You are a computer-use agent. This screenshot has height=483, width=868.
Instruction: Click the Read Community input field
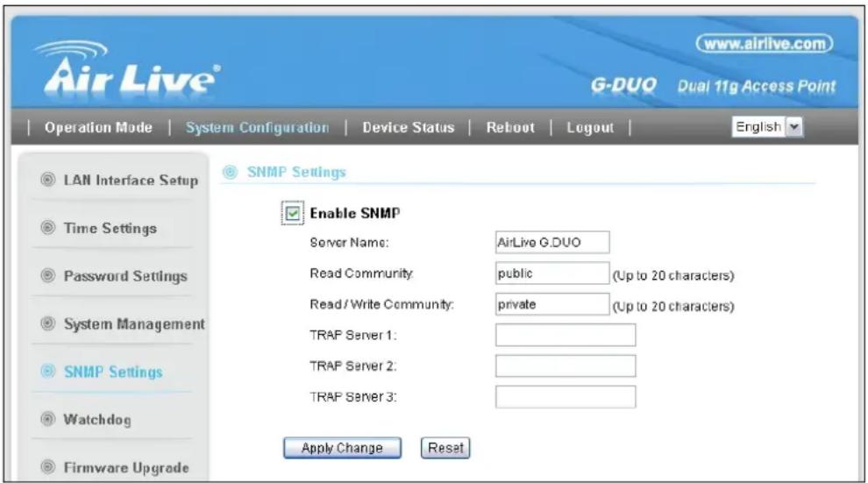tap(552, 273)
